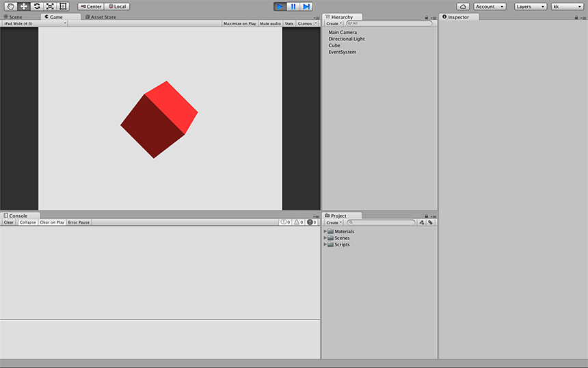Click the Hierarchy search field
This screenshot has height=368, width=588.
389,23
